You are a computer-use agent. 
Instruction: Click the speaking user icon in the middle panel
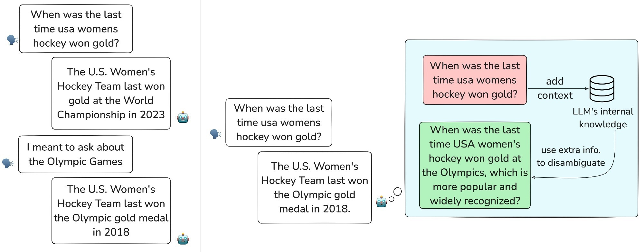point(215,134)
